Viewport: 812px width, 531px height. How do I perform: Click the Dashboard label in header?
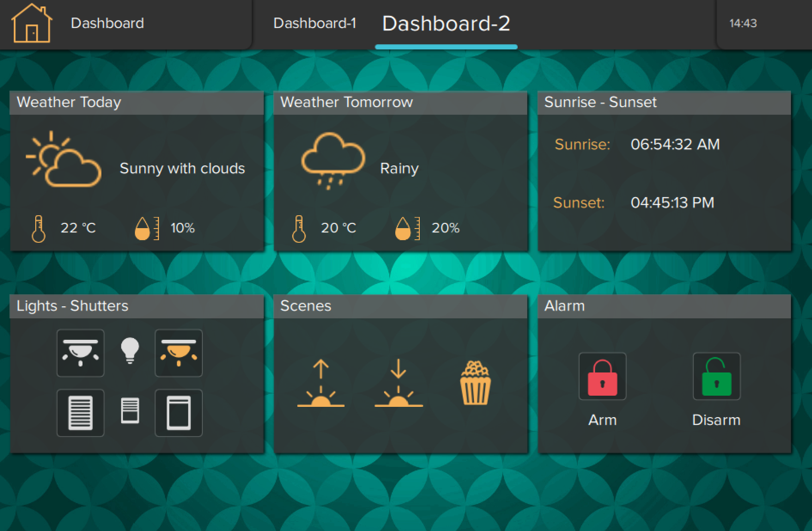click(x=107, y=23)
